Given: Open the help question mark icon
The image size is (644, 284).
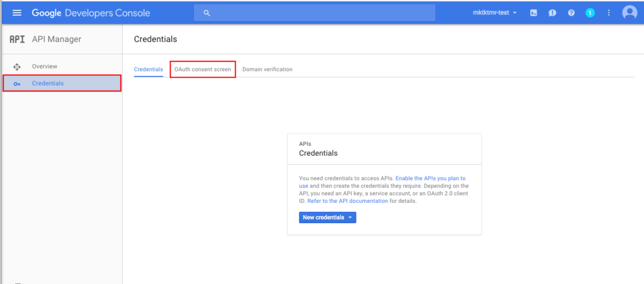Looking at the screenshot, I should 571,13.
